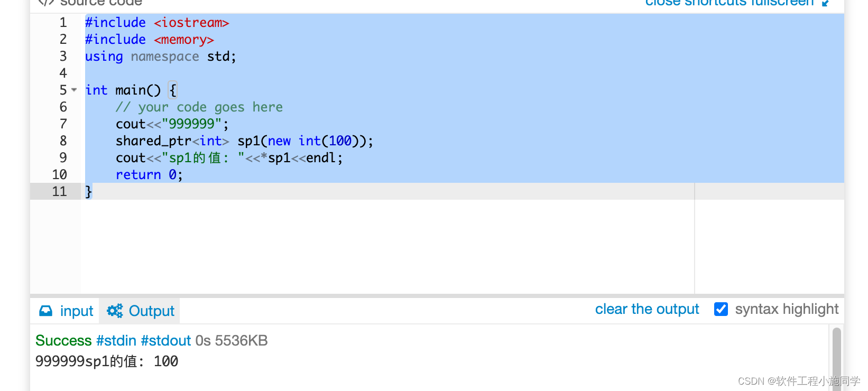Switch to the input tab
This screenshot has height=391, width=868.
point(77,311)
